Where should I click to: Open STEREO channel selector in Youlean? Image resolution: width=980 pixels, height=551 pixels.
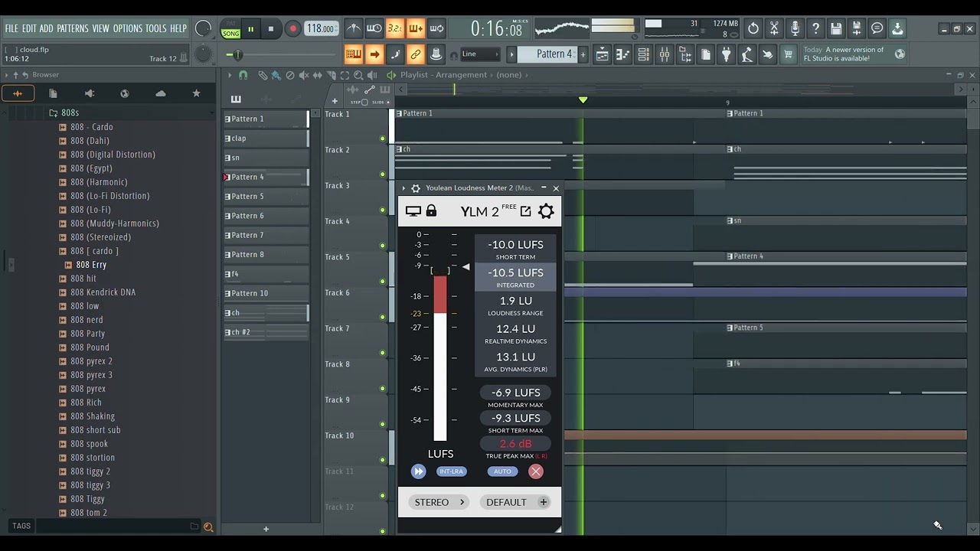pos(439,502)
